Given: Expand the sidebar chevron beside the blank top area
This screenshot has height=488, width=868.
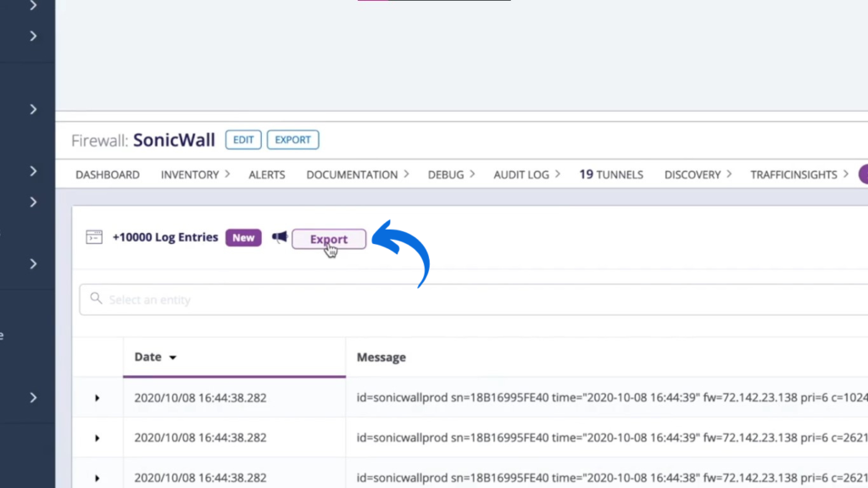Looking at the screenshot, I should coord(33,109).
